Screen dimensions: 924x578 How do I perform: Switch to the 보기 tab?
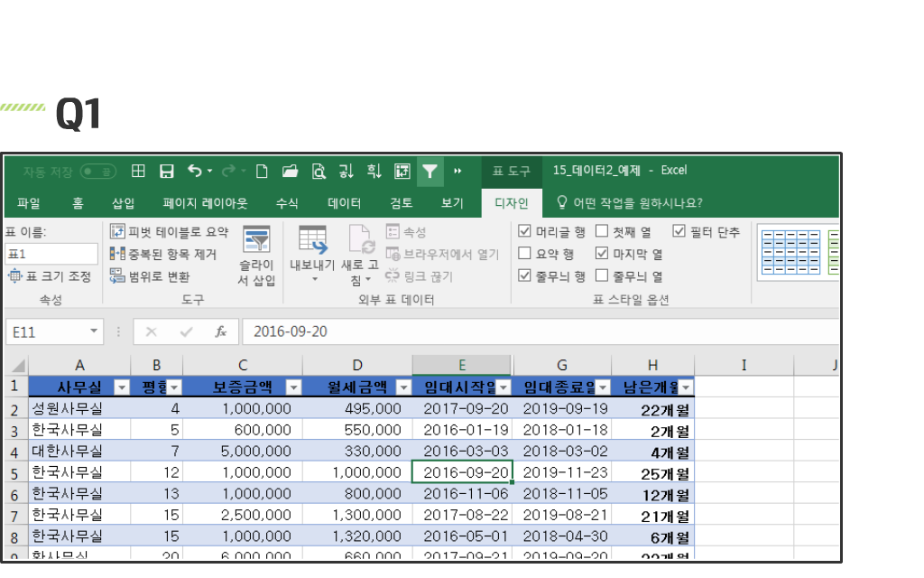452,203
